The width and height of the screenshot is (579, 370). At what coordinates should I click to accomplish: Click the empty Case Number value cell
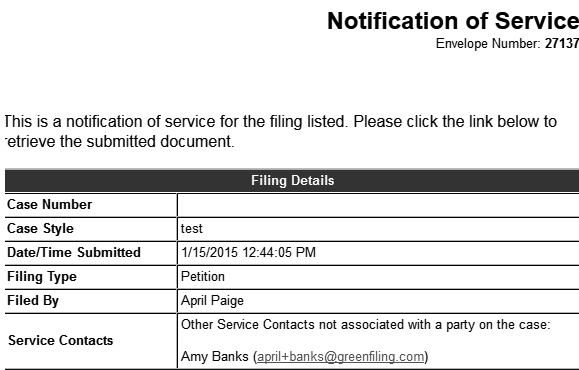(x=378, y=205)
